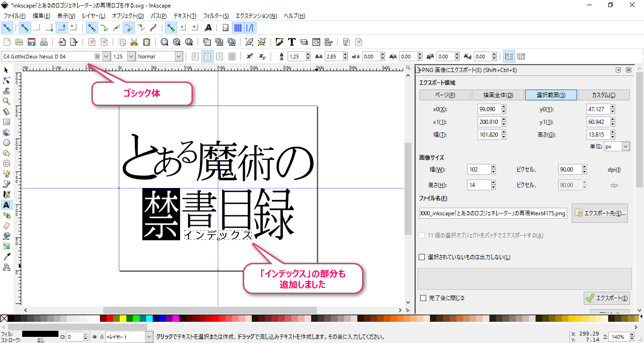Click the opacity O: value field
The width and height of the screenshot is (644, 343).
[x=74, y=337]
